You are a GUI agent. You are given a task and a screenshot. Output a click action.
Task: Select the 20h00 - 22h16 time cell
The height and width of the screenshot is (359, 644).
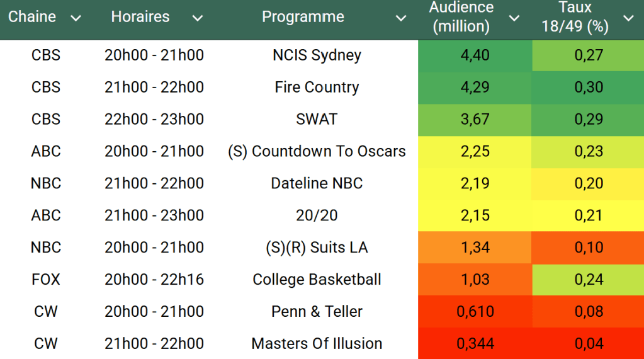[x=154, y=280]
